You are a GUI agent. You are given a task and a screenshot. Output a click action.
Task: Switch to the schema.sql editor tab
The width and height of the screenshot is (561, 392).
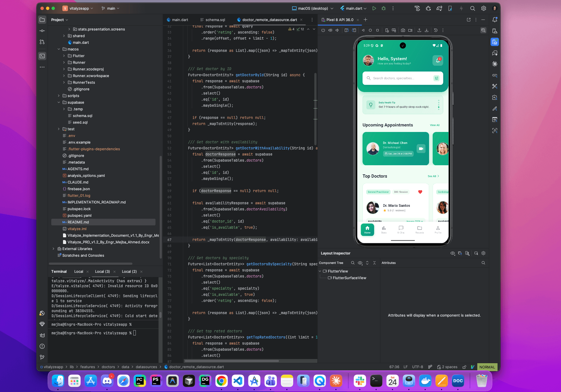click(x=213, y=20)
